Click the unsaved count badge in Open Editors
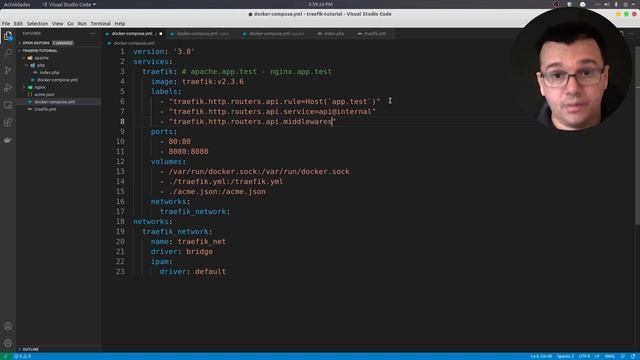This screenshot has width=640, height=360. point(62,43)
